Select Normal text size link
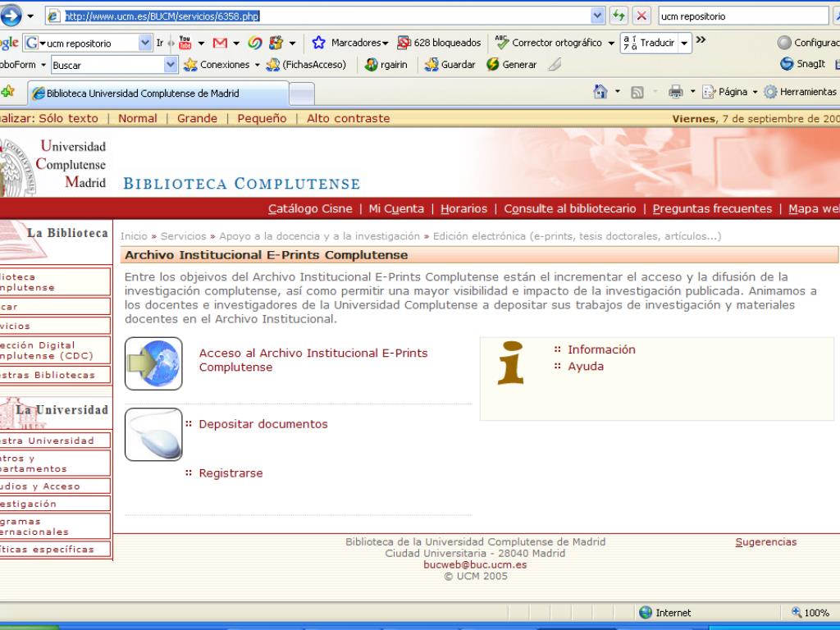Viewport: 840px width, 630px height. pos(138,118)
